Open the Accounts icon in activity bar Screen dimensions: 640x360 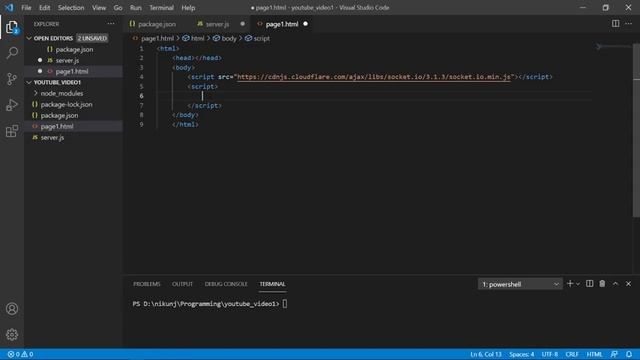click(x=12, y=309)
